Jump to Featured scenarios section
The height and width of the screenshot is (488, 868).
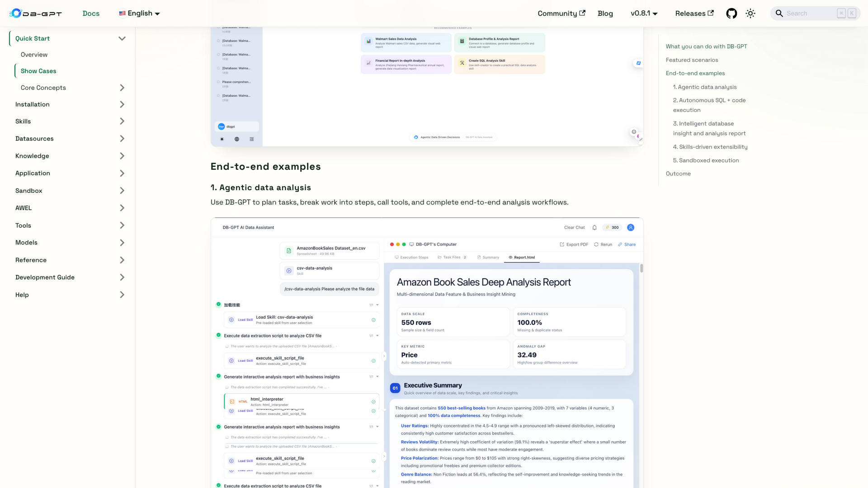692,60
